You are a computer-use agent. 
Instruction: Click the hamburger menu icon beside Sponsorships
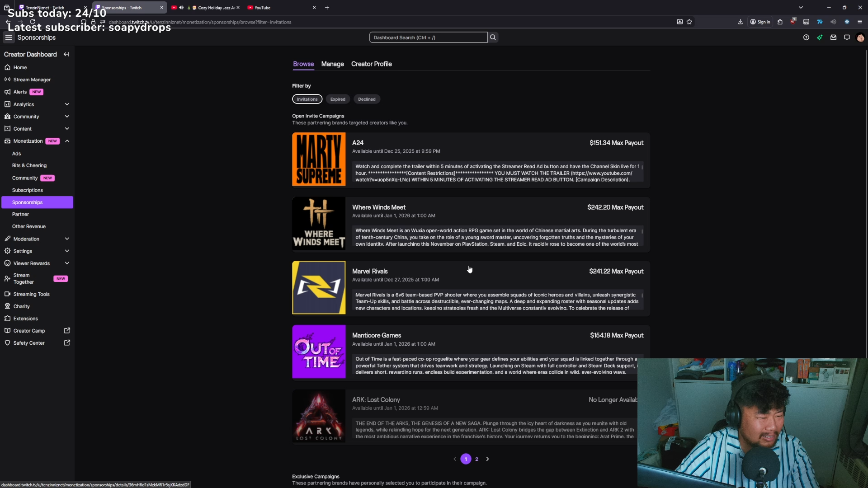tap(9, 38)
